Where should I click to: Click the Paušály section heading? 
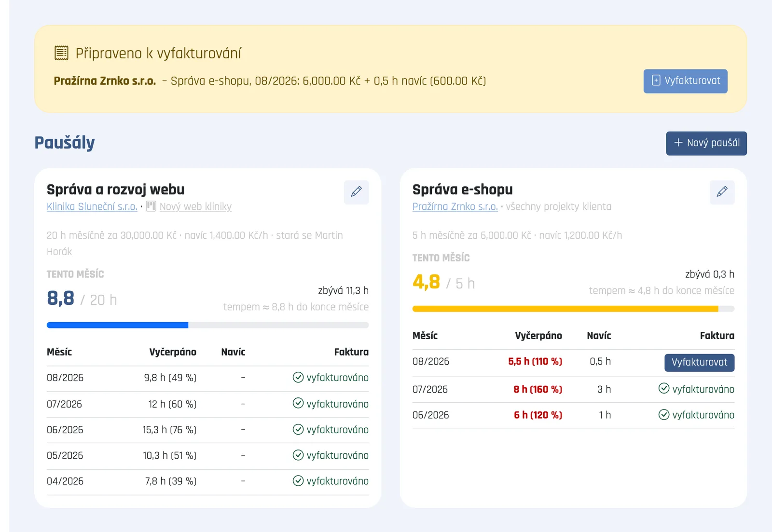65,143
